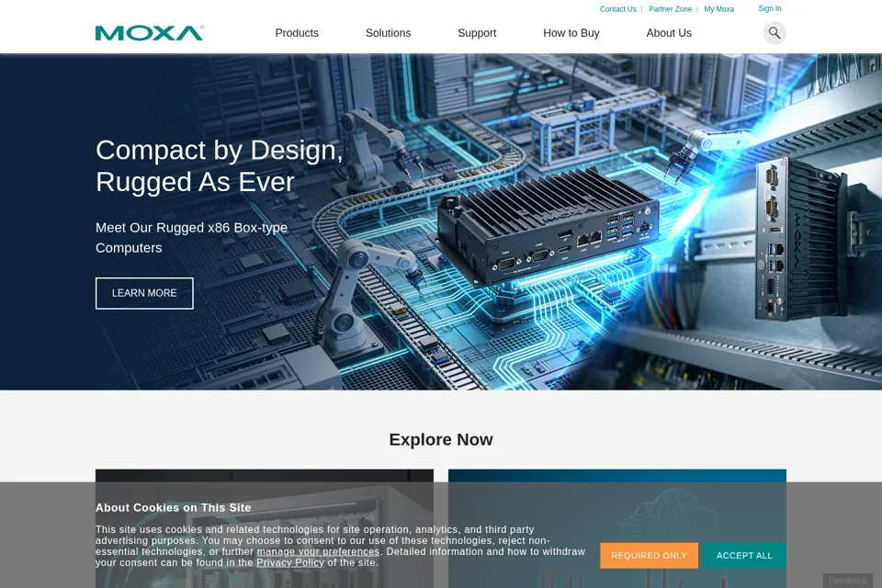Image resolution: width=882 pixels, height=588 pixels.
Task: Open the right Explore Now card thumbnail
Action: coord(617,528)
